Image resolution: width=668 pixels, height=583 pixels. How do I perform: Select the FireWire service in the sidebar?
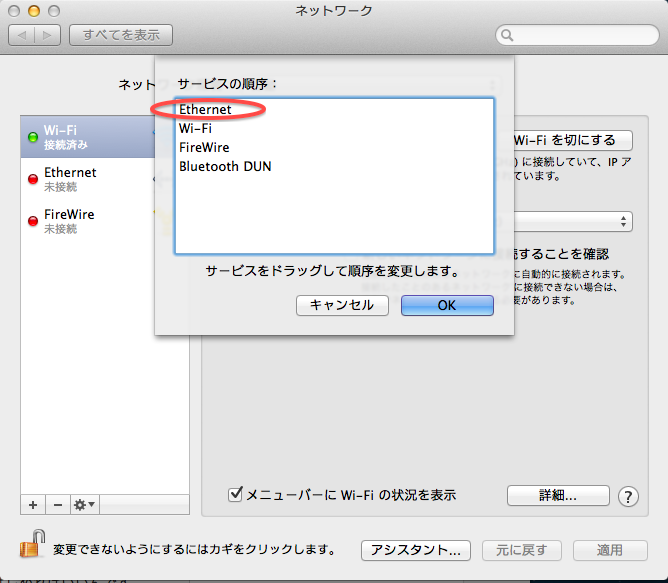pyautogui.click(x=87, y=221)
